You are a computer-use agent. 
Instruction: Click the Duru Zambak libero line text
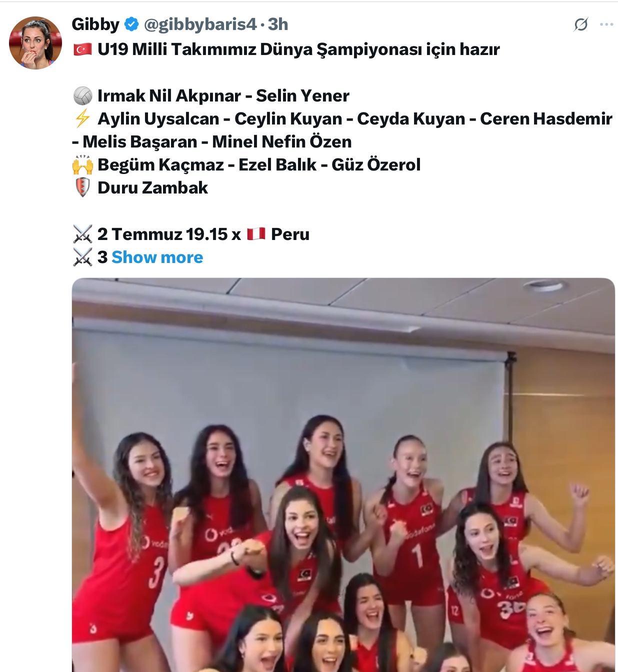point(152,187)
